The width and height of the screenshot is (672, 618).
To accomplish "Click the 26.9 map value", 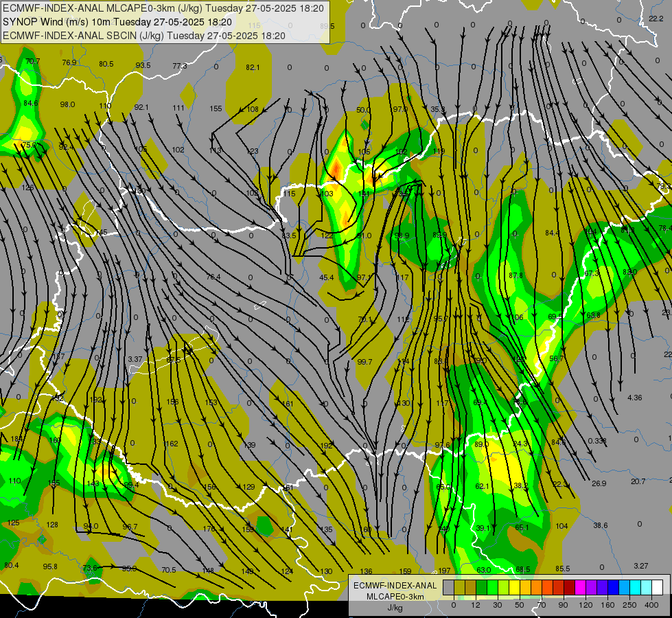I will coord(599,483).
